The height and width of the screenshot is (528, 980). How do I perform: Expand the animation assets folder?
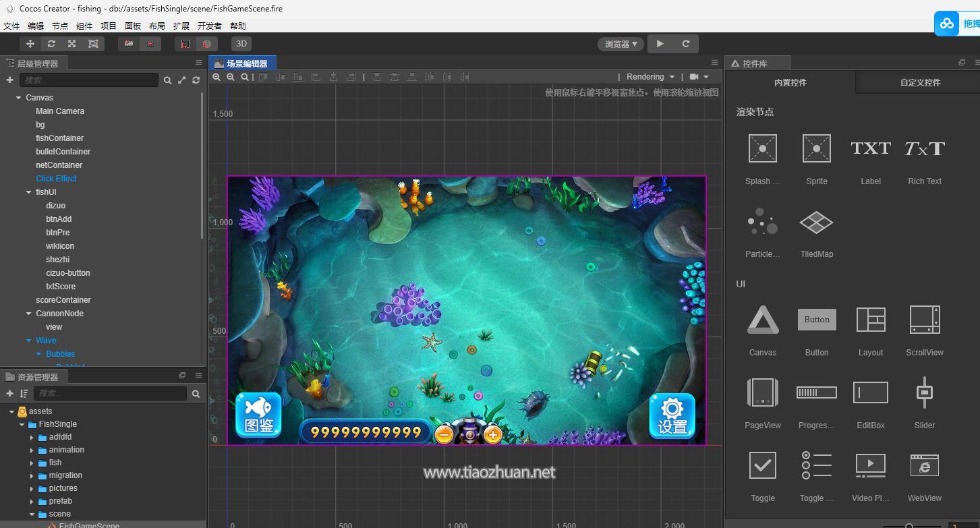click(x=32, y=450)
